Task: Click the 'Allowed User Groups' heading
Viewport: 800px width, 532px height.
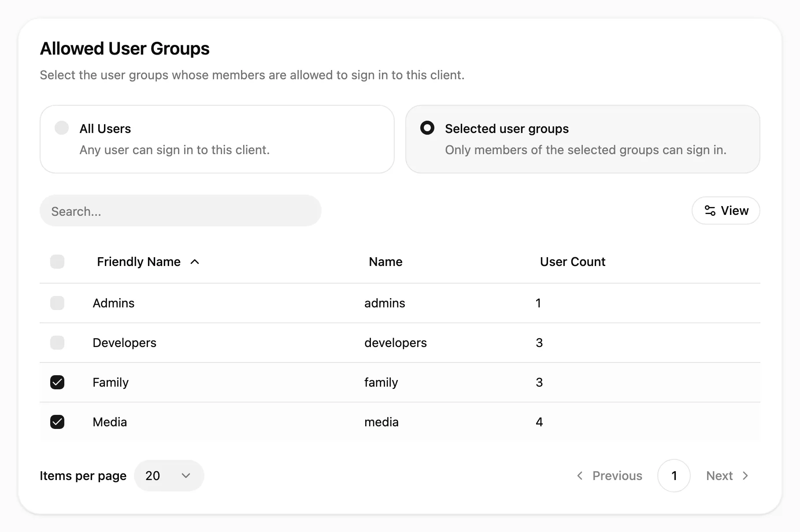Action: pos(125,48)
